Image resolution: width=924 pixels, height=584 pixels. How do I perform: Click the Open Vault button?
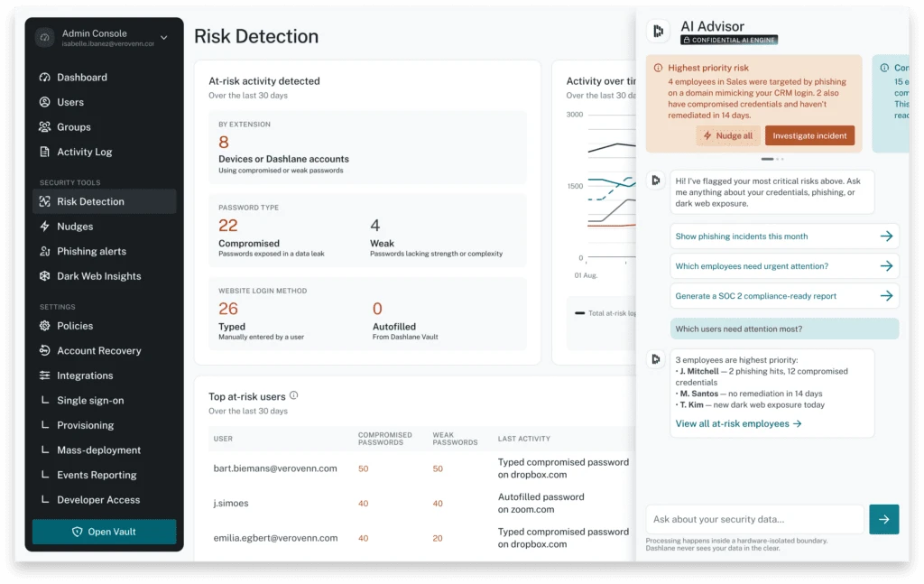coord(104,532)
